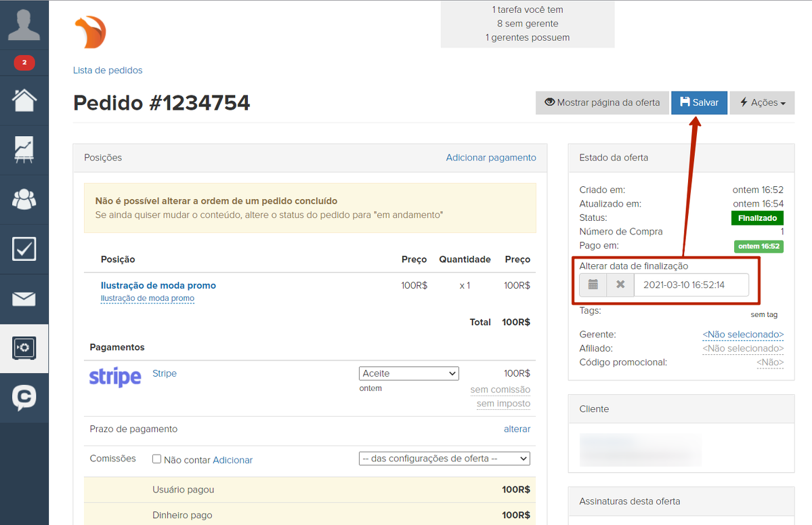Click 'Mostrar página da oferta' button

click(x=601, y=103)
